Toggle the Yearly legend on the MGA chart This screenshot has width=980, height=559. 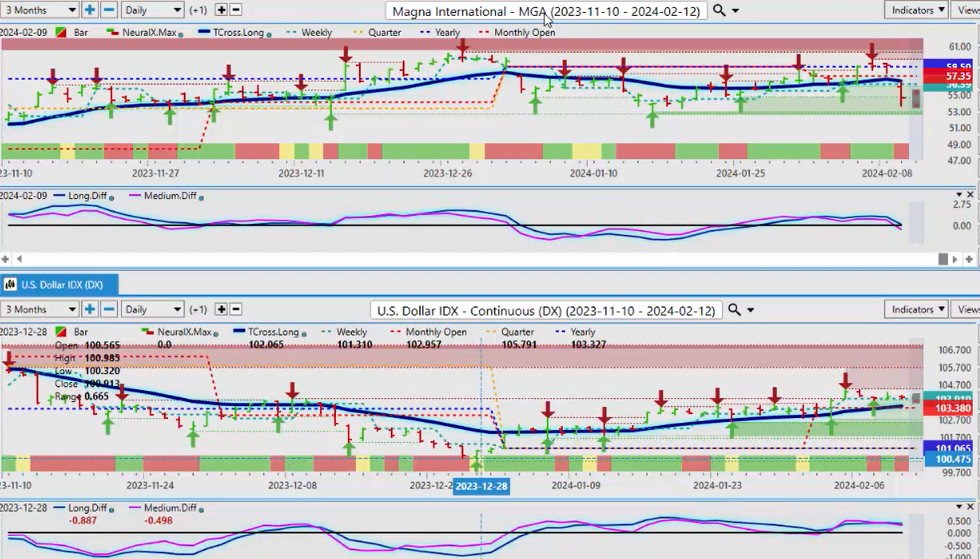[440, 33]
